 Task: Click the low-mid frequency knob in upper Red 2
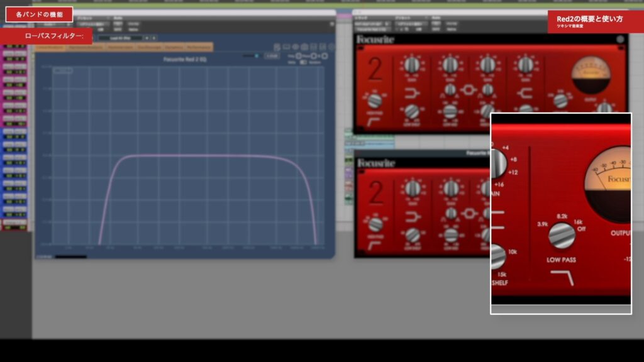(450, 111)
